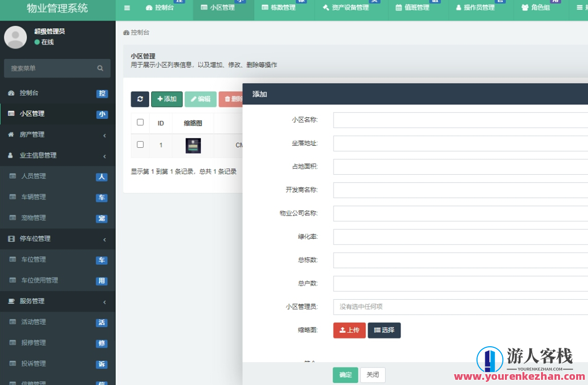Click the 上传 upload icon for 缩略图
This screenshot has height=385, width=588.
click(x=343, y=330)
